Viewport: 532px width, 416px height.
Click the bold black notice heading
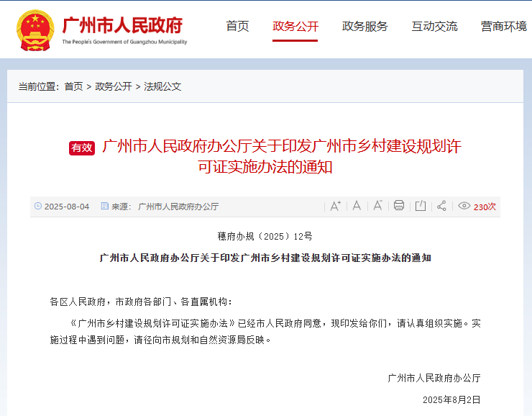click(x=265, y=258)
